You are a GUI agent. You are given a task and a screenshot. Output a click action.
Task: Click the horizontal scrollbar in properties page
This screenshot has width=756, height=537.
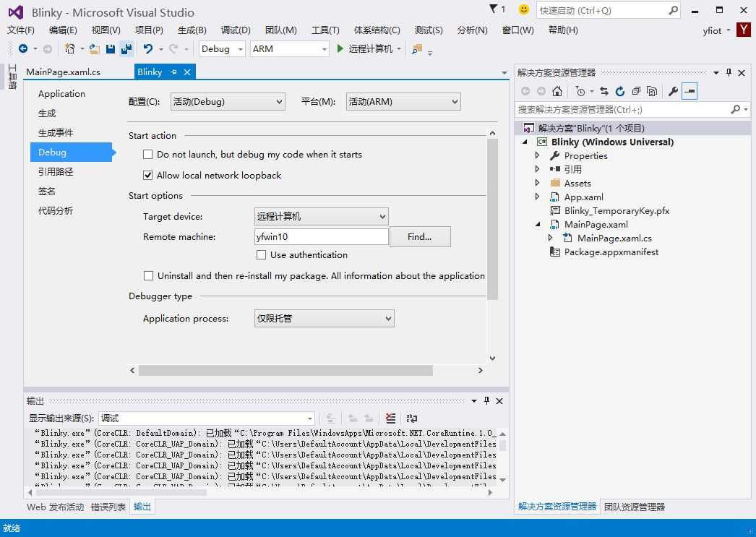pyautogui.click(x=285, y=371)
